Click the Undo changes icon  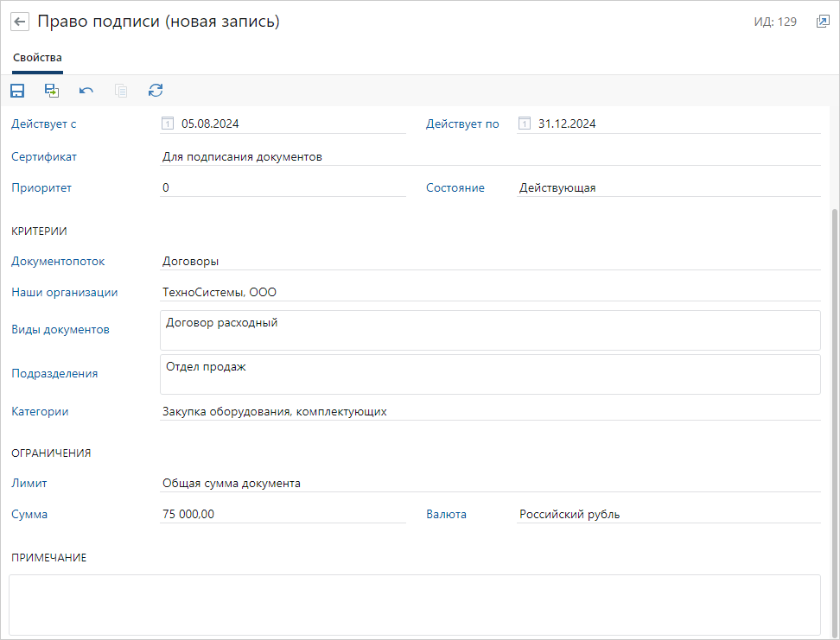coord(86,91)
